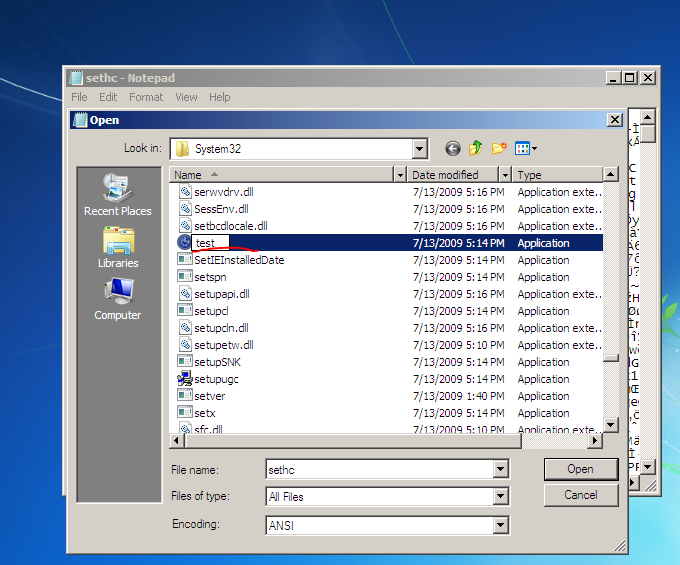Expand the Files of type dropdown
Screen dimensions: 680x565
click(500, 496)
